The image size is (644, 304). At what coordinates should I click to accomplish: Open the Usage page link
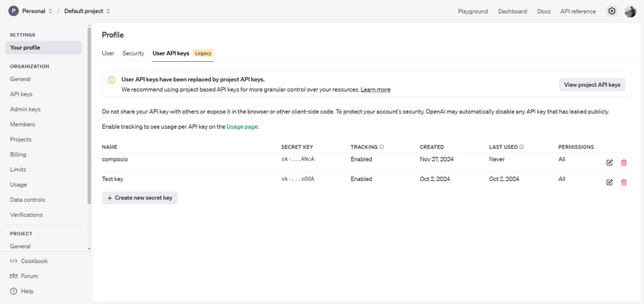242,127
